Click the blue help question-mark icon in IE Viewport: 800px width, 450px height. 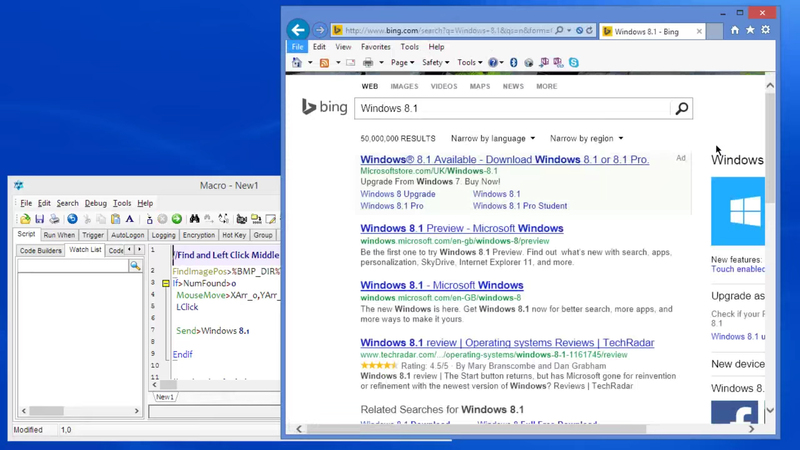point(492,62)
